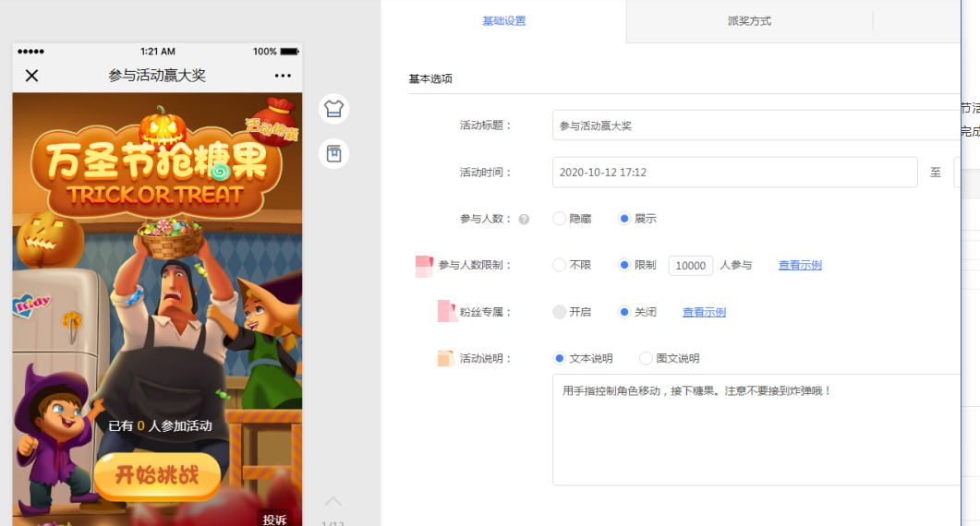Viewport: 980px width, 526px height.
Task: Select 隐藏 for participant count
Action: [560, 219]
